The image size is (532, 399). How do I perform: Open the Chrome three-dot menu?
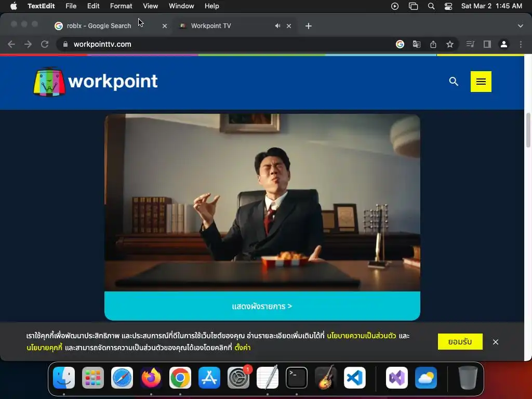tap(521, 44)
